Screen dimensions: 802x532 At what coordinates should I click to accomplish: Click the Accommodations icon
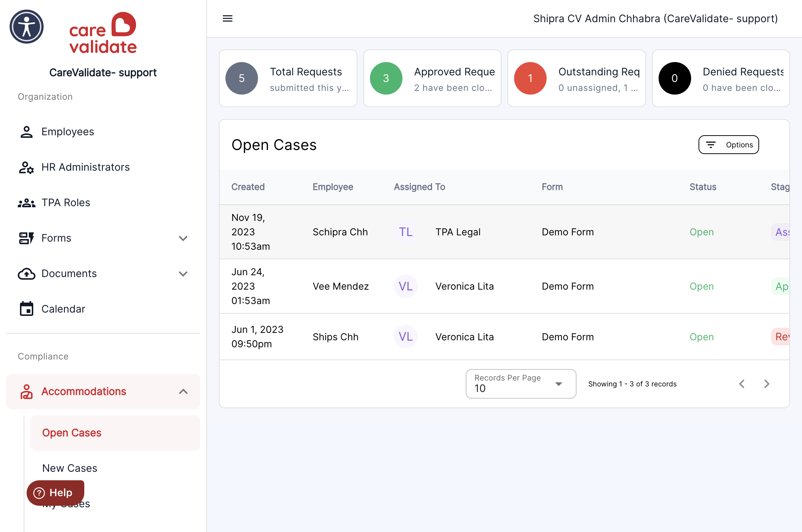pyautogui.click(x=27, y=392)
